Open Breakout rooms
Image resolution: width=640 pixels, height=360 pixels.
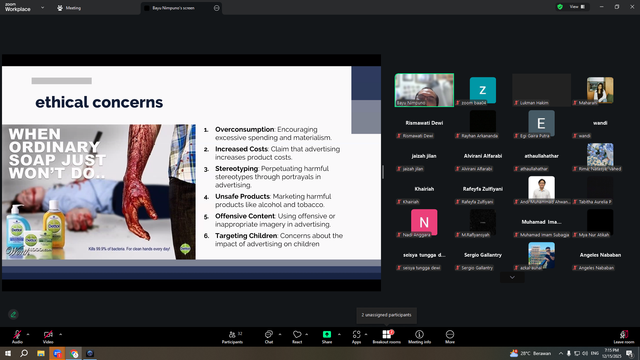(387, 337)
